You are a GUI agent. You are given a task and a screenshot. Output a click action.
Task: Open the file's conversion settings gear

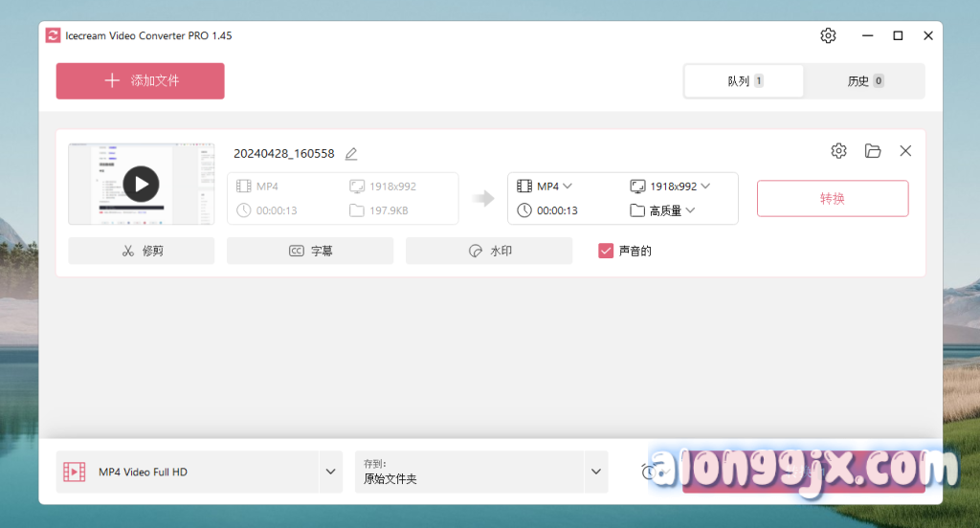coord(838,151)
